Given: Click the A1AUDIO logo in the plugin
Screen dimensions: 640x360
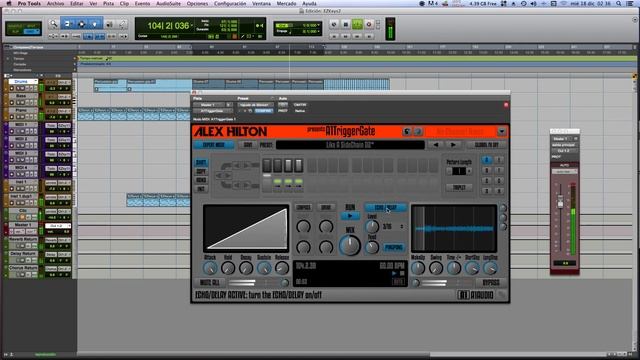Looking at the screenshot, I should tap(476, 294).
